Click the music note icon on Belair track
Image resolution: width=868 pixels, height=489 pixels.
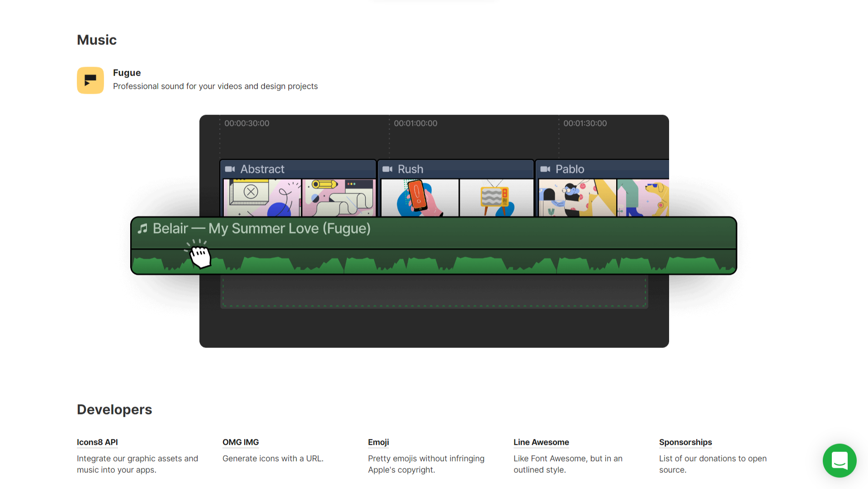click(142, 229)
